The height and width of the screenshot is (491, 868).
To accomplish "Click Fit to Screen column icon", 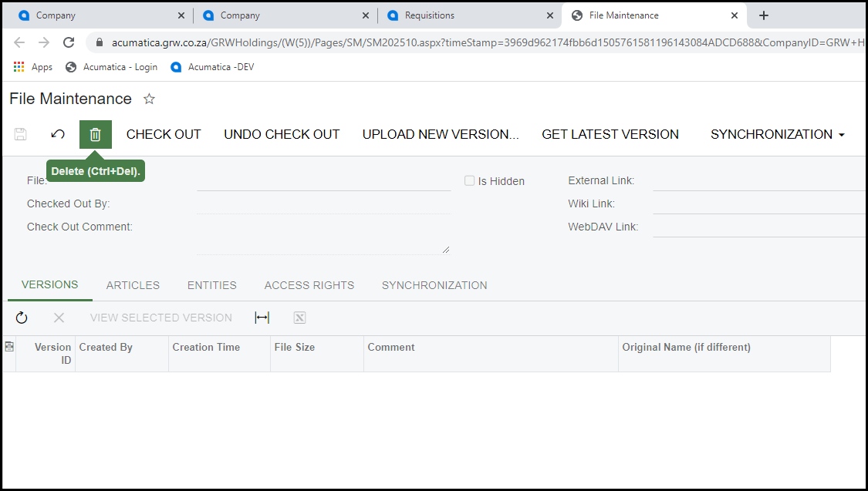I will pyautogui.click(x=262, y=318).
